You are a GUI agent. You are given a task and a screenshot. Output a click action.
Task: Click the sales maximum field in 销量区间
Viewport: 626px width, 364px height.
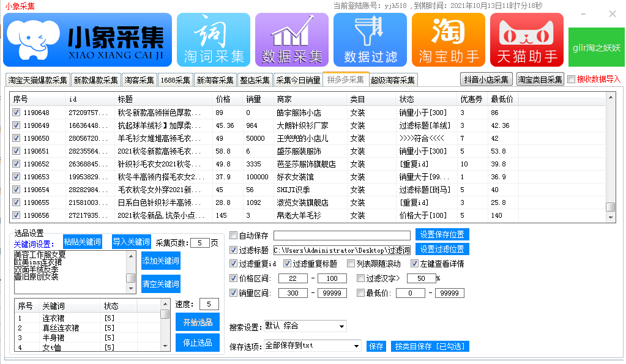[x=332, y=293]
